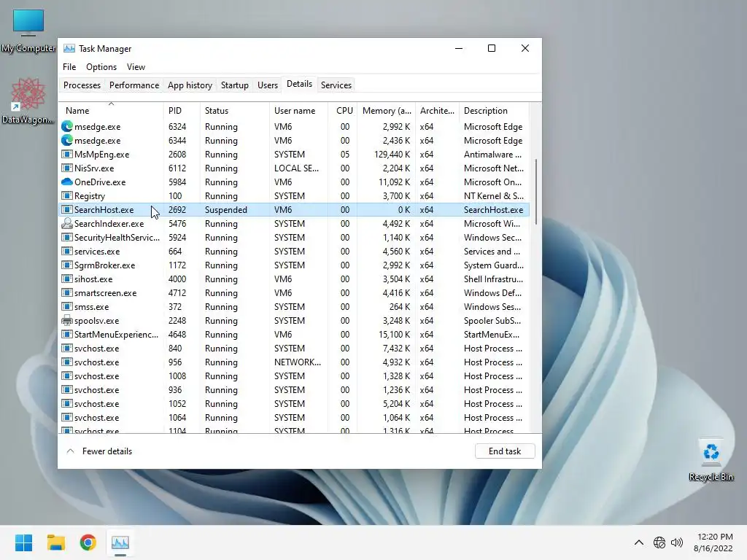Click the SearchHost.exe process icon
Image resolution: width=747 pixels, height=560 pixels.
click(67, 209)
